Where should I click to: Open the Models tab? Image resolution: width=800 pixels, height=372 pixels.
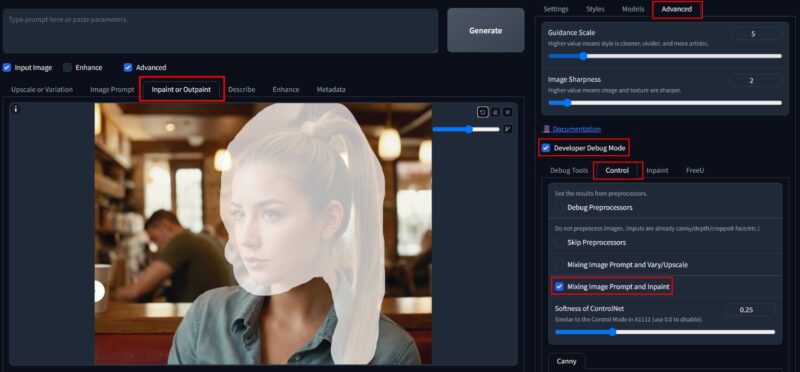point(633,9)
